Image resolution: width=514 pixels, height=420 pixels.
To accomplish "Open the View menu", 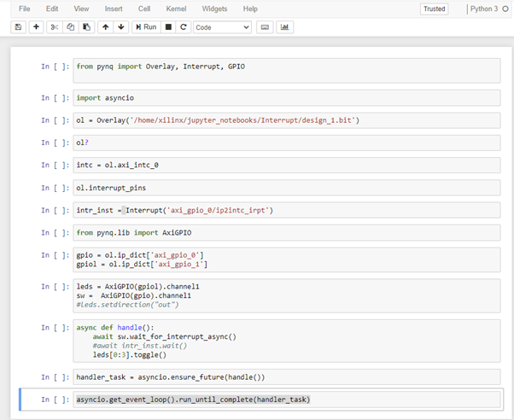I will point(81,9).
